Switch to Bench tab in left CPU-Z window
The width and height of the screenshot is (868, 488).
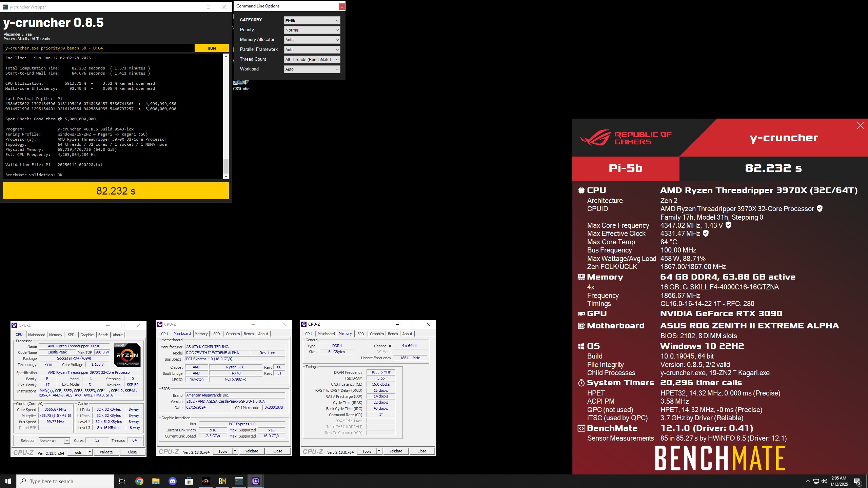(103, 335)
